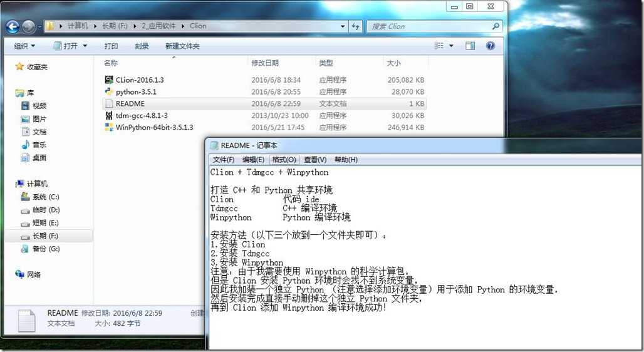Screen dimensions: 644x352
Task: Click README type 文本文档 in file row
Action: pyautogui.click(x=333, y=103)
